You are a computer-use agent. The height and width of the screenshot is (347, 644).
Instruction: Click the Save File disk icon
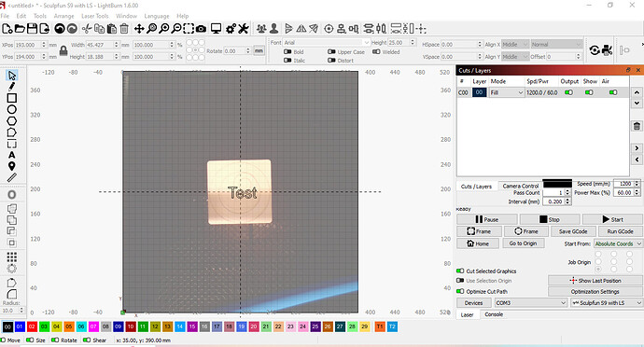(x=32, y=28)
